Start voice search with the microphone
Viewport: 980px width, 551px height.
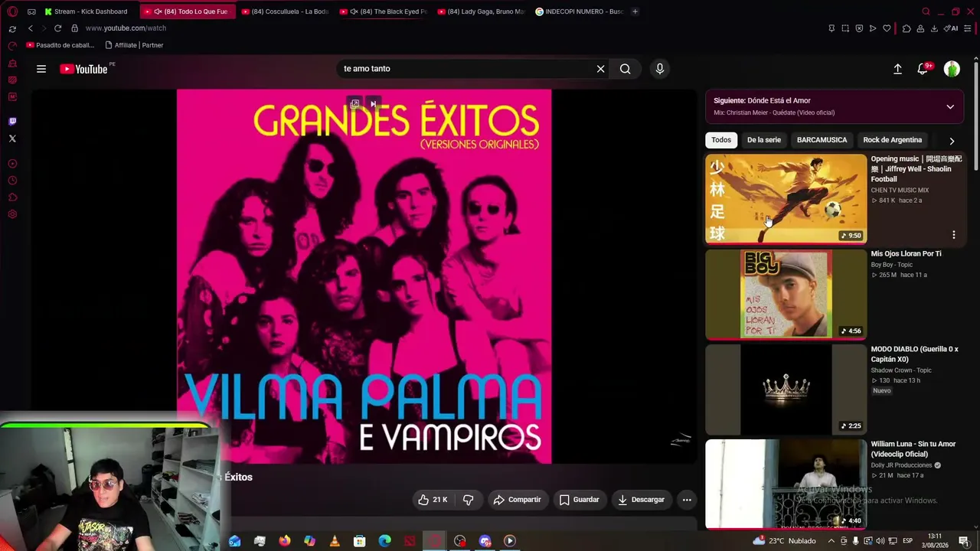[660, 69]
